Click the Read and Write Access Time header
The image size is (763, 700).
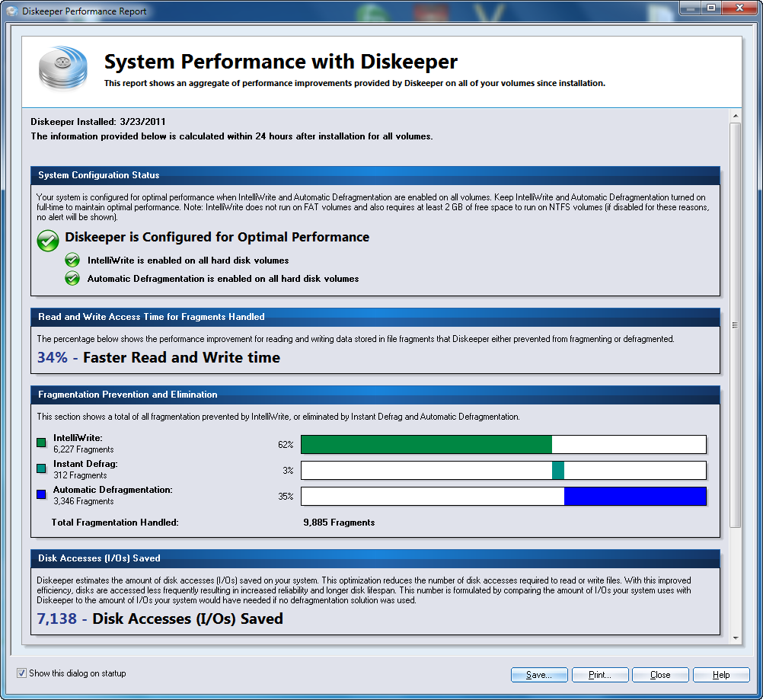375,317
